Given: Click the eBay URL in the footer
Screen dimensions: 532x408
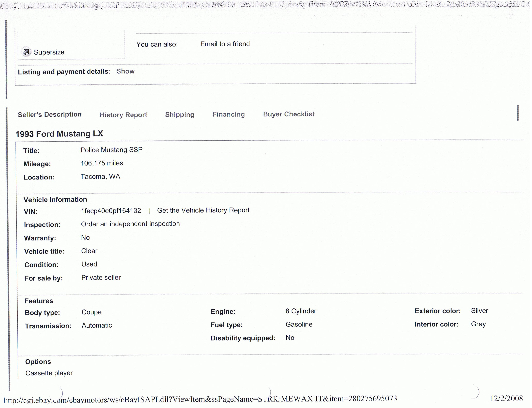Looking at the screenshot, I should click(x=200, y=399).
